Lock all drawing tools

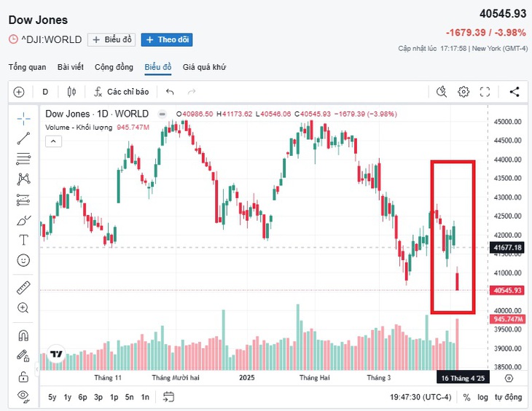coord(23,376)
